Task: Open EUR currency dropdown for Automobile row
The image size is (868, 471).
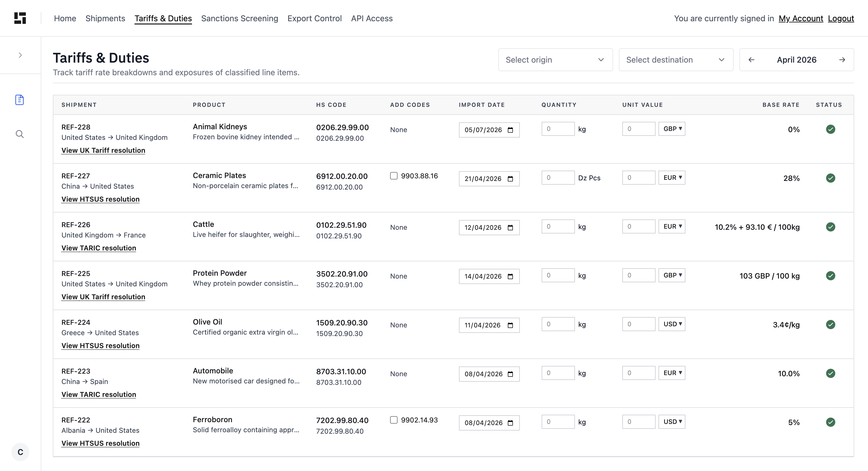Action: click(x=672, y=373)
